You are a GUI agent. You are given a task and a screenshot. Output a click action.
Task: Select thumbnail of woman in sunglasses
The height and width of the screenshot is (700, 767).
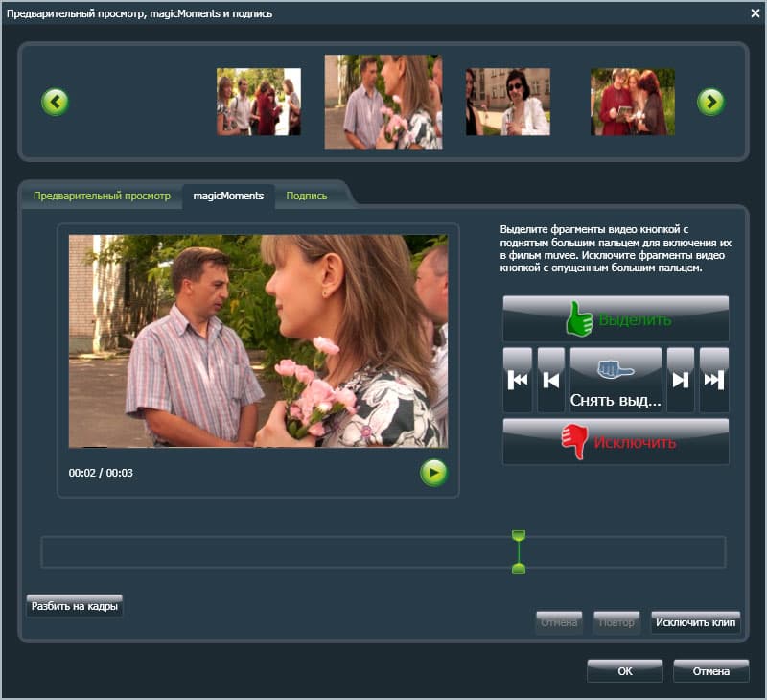pyautogui.click(x=508, y=102)
